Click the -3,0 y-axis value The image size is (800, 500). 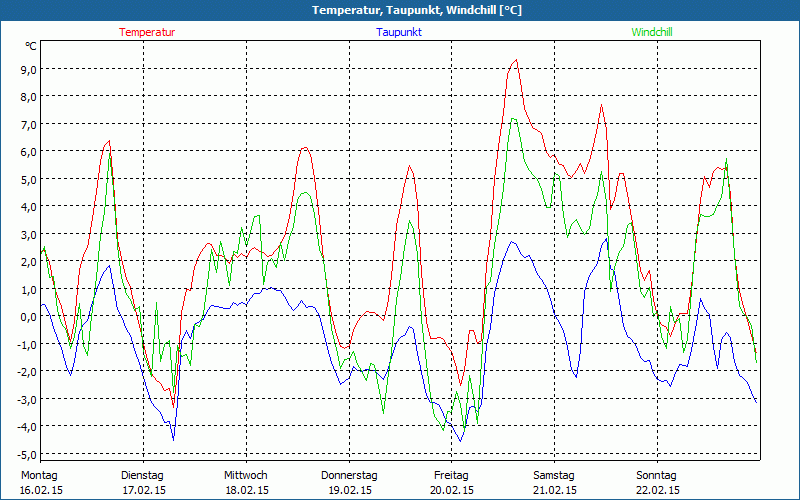pyautogui.click(x=26, y=400)
